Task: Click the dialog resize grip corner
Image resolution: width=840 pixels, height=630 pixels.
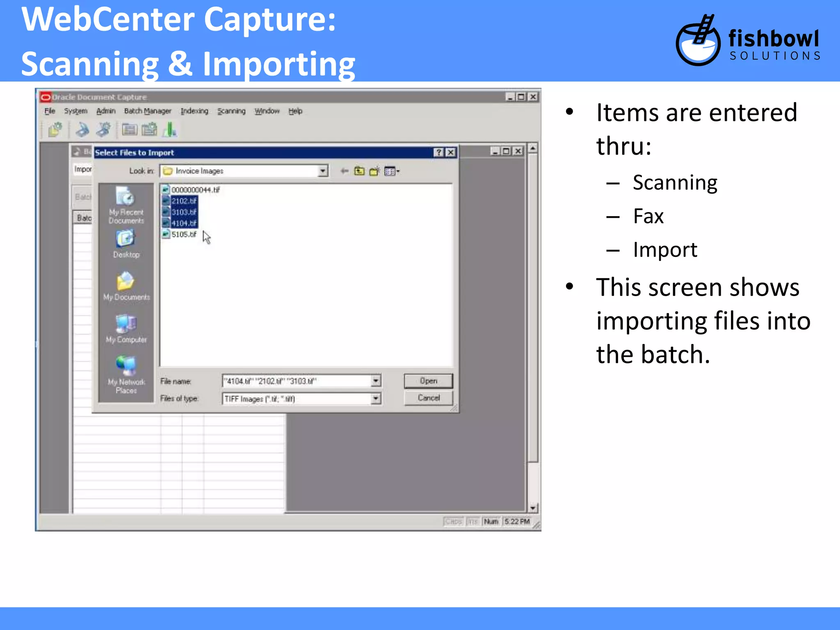Action: point(454,408)
